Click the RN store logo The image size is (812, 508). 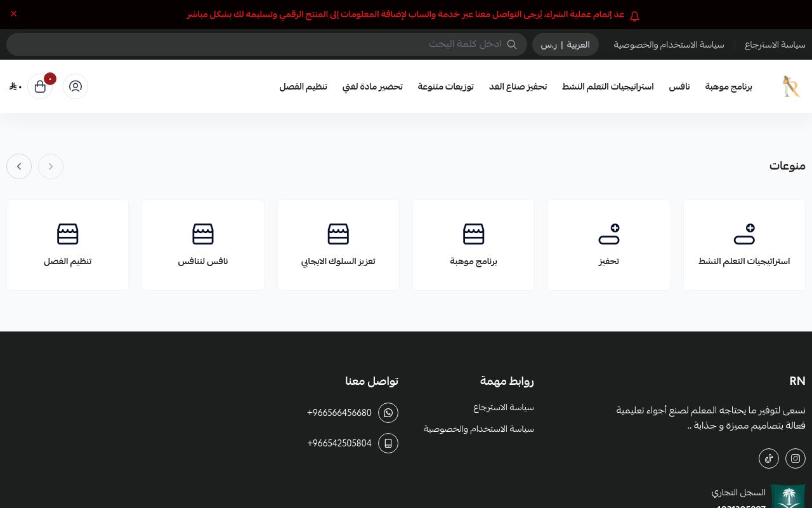pos(790,86)
